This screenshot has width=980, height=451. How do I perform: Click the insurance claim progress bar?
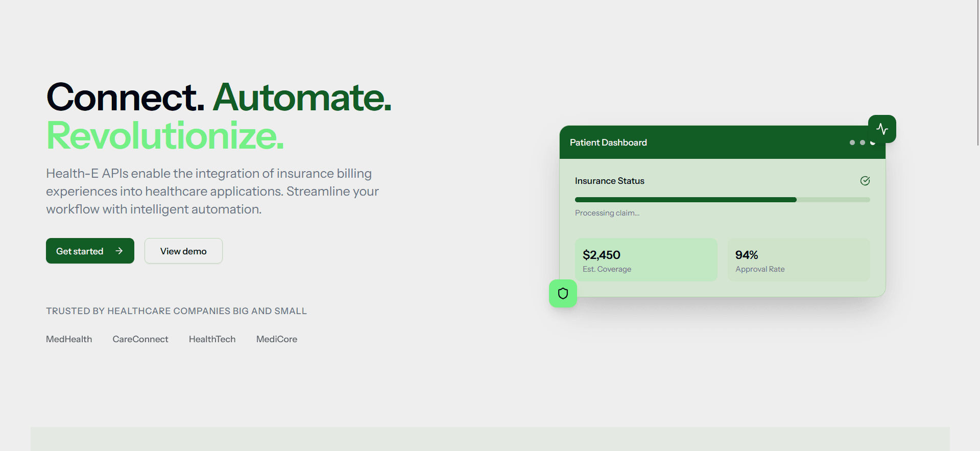click(x=722, y=200)
